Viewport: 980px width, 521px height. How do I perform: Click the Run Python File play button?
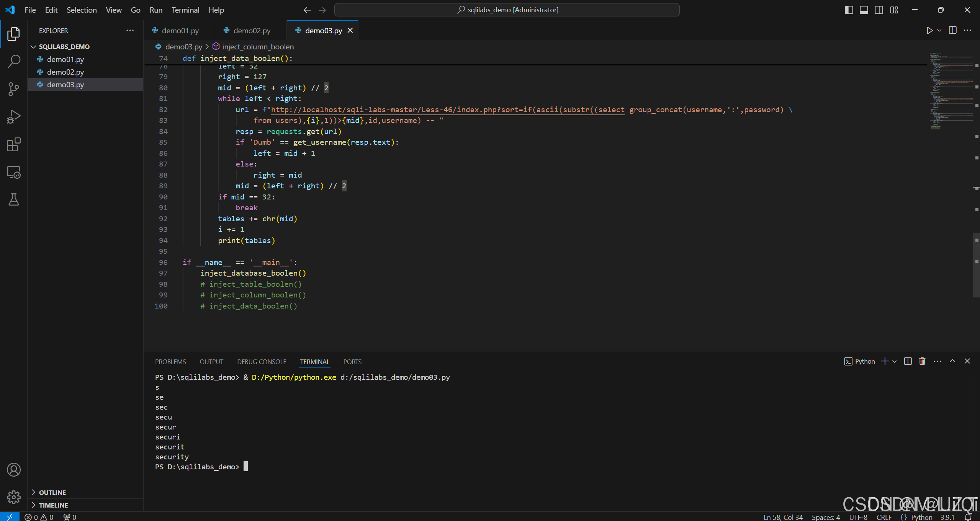pos(929,31)
